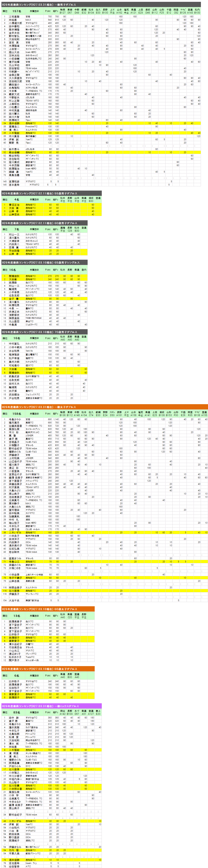Click the TOMBO RESTANGLE team cell

pos(34,318)
